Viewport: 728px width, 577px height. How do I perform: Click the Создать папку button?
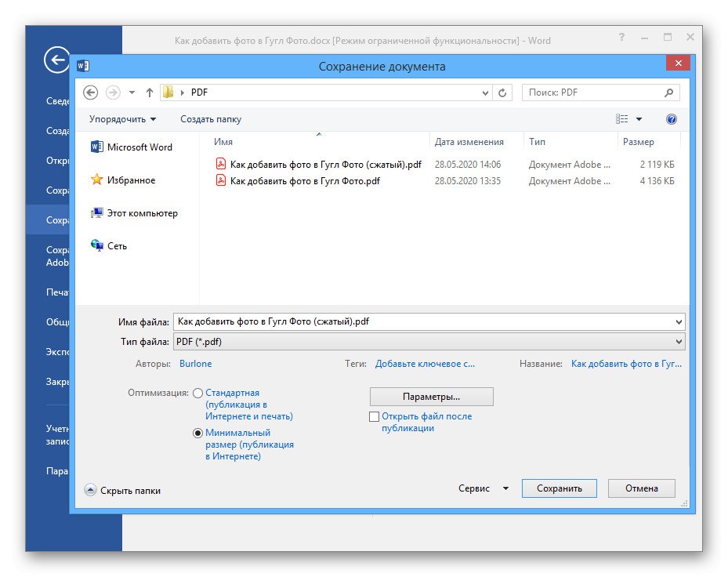pos(211,119)
